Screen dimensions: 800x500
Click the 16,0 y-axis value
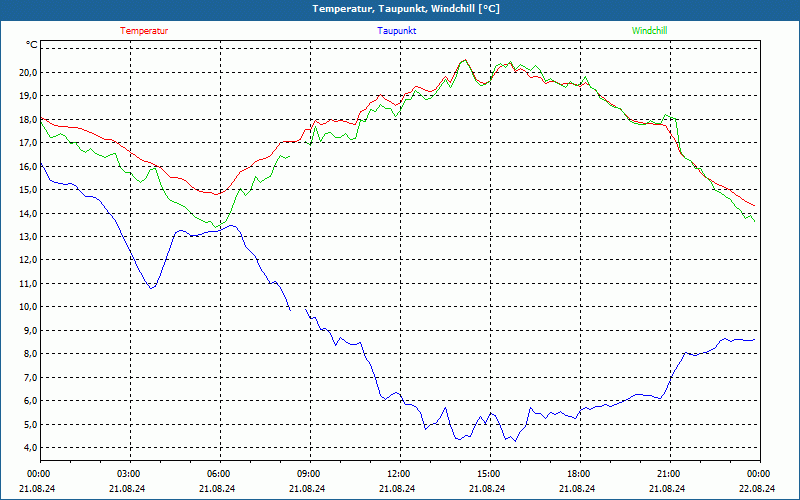(x=28, y=166)
